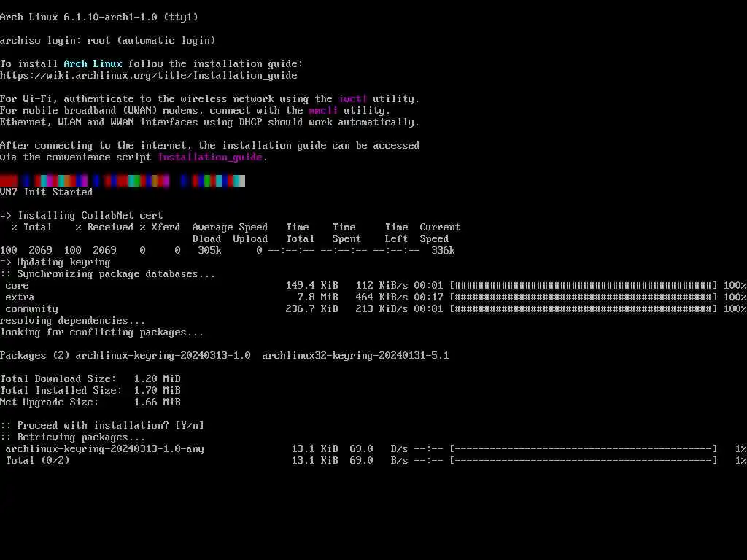Click the magenta 'Installation_guide' script name

click(x=210, y=157)
